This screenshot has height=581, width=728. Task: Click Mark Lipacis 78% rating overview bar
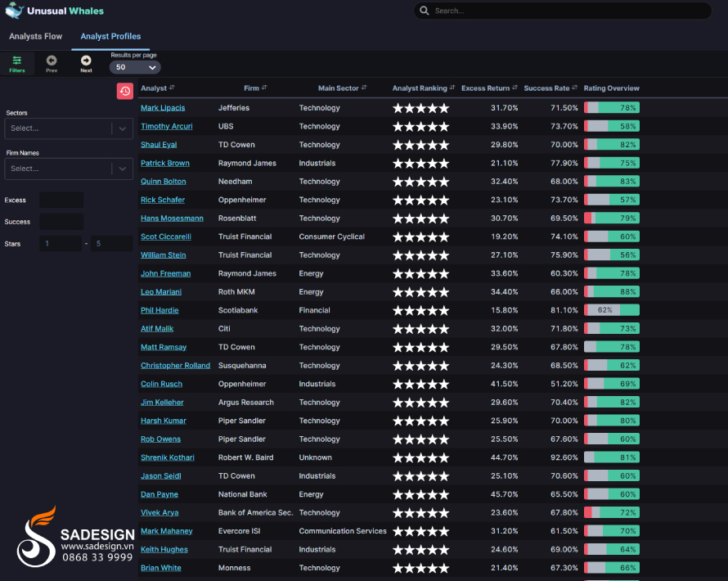coord(612,108)
